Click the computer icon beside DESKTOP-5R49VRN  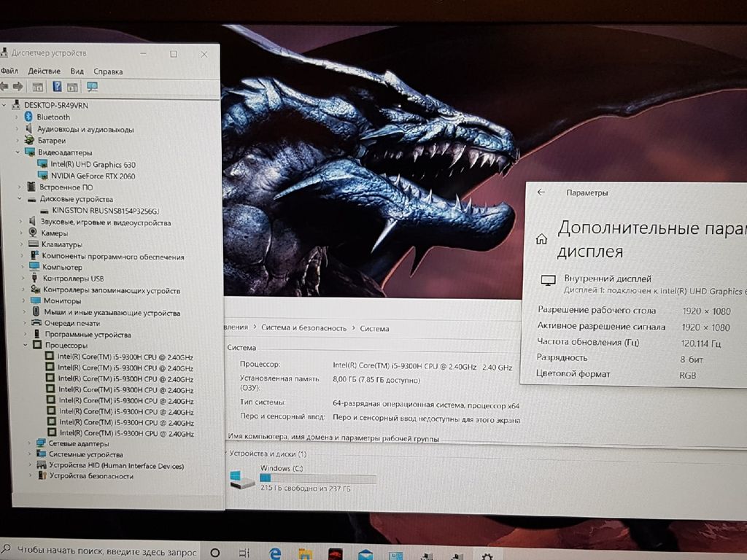(16, 104)
